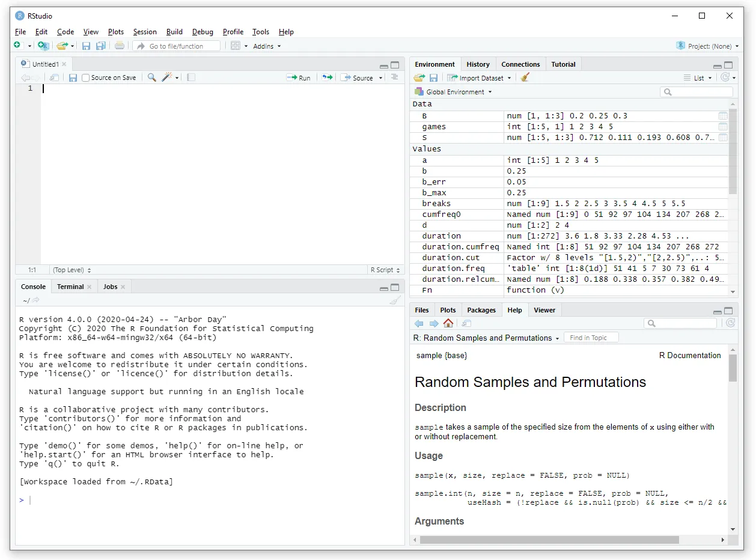Clear the console with the broom icon
Viewport: 756px width, 560px height.
395,300
